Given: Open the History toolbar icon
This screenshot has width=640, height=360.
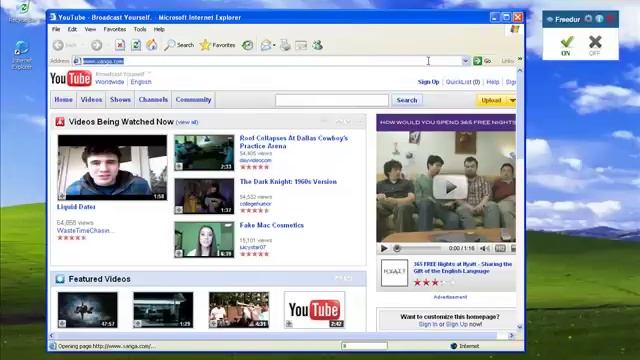Looking at the screenshot, I should [x=247, y=45].
